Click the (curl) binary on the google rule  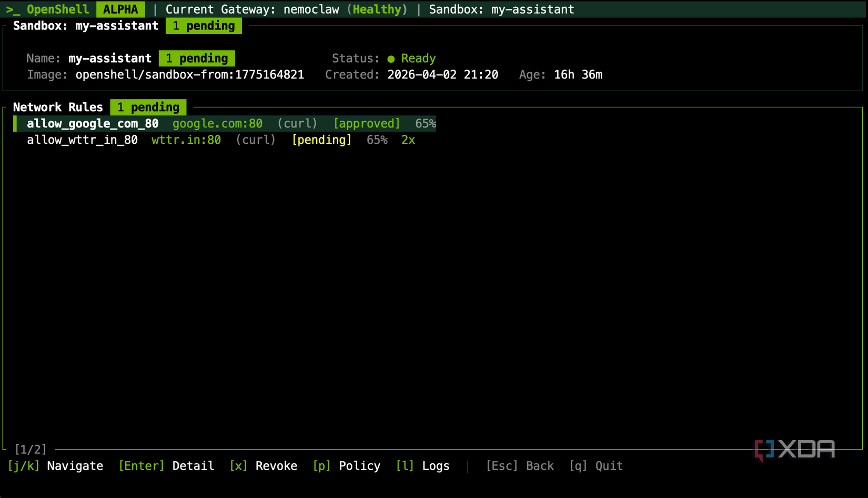(297, 124)
